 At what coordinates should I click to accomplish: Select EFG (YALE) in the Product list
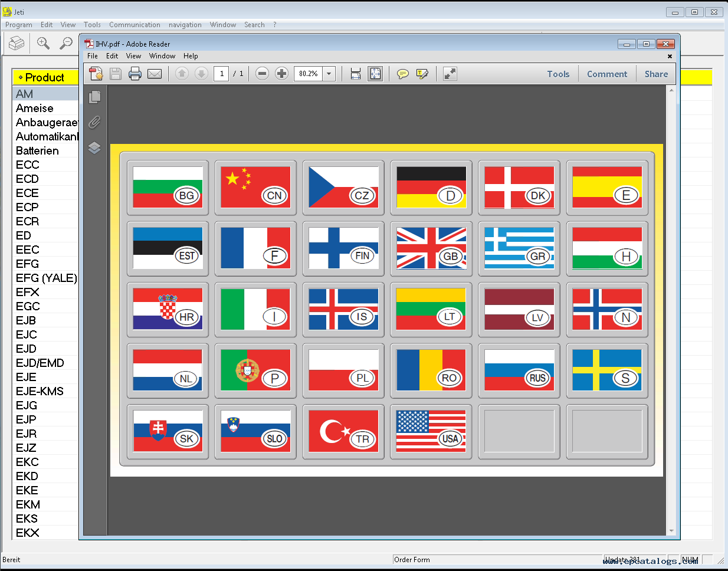(x=45, y=278)
